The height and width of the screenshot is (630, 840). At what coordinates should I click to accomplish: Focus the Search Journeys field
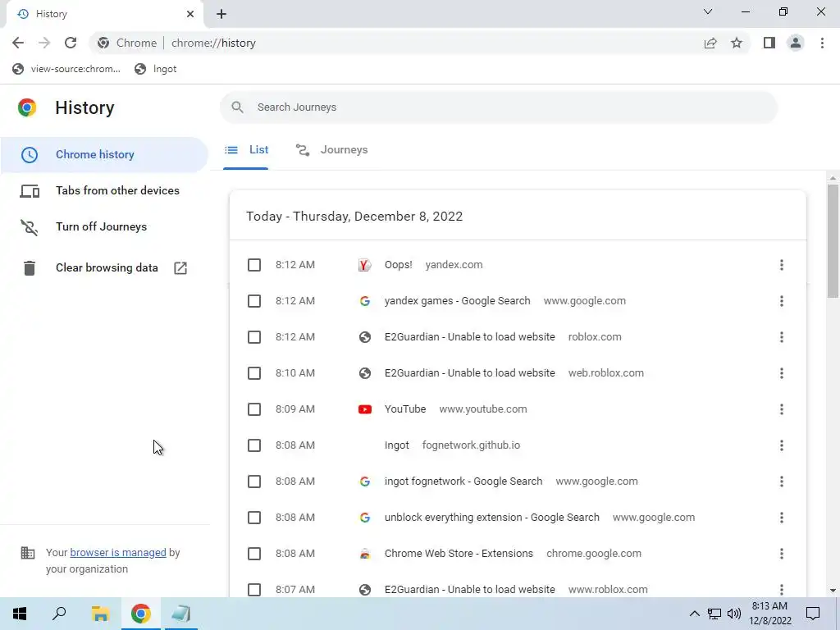498,107
